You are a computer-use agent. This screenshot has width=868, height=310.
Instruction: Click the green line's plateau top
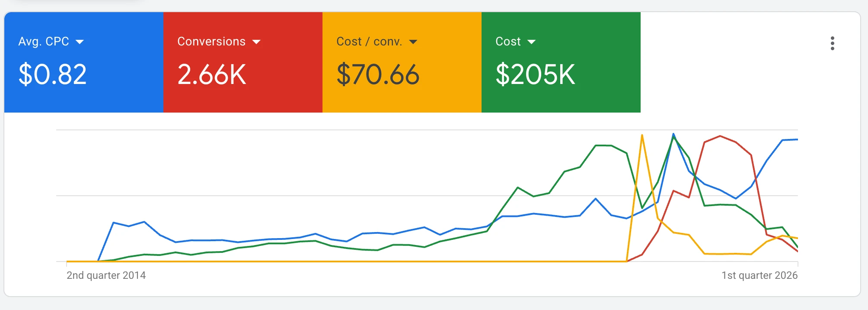pos(603,145)
